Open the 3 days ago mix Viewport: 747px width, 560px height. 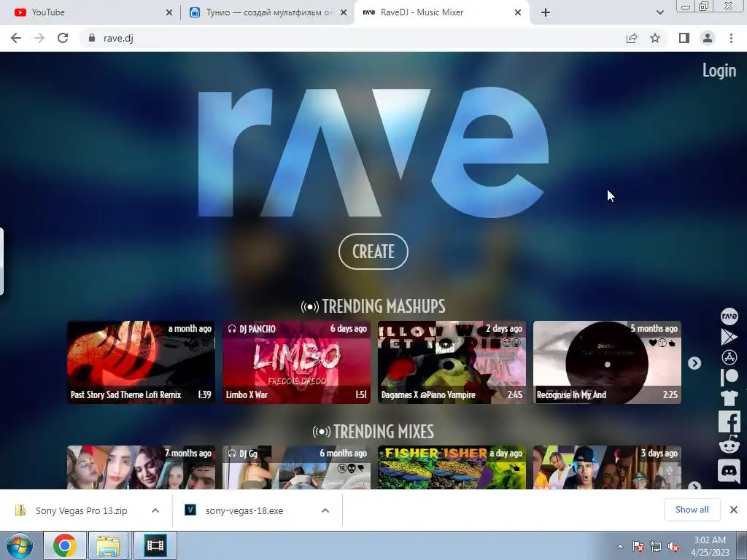coord(607,467)
